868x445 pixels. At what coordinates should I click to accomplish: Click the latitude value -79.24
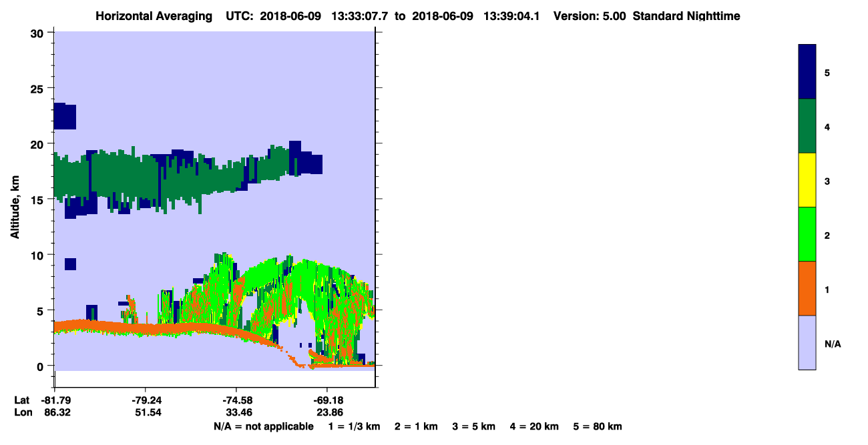point(146,400)
